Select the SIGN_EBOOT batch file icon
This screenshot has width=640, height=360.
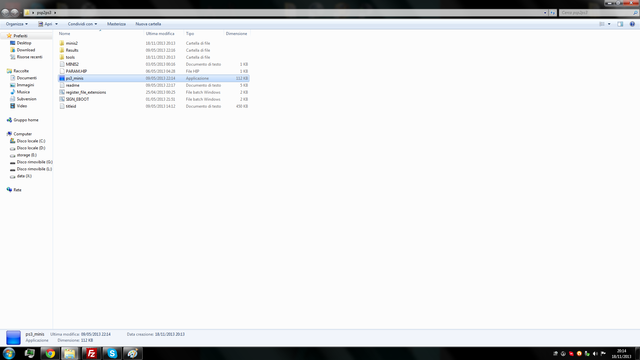point(62,99)
